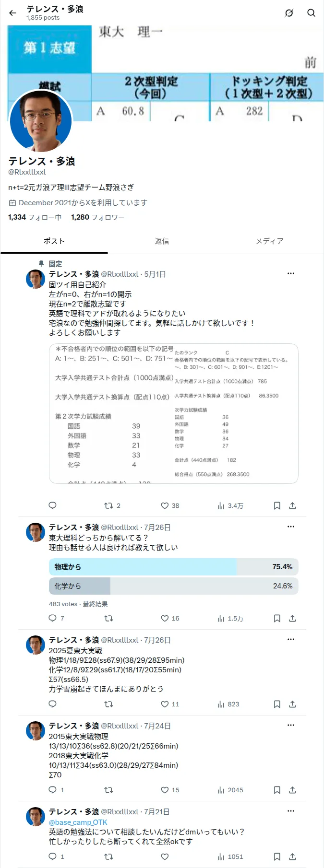This screenshot has width=324, height=868.
Task: Bookmark the 東大理科 poll post
Action: [x=277, y=618]
